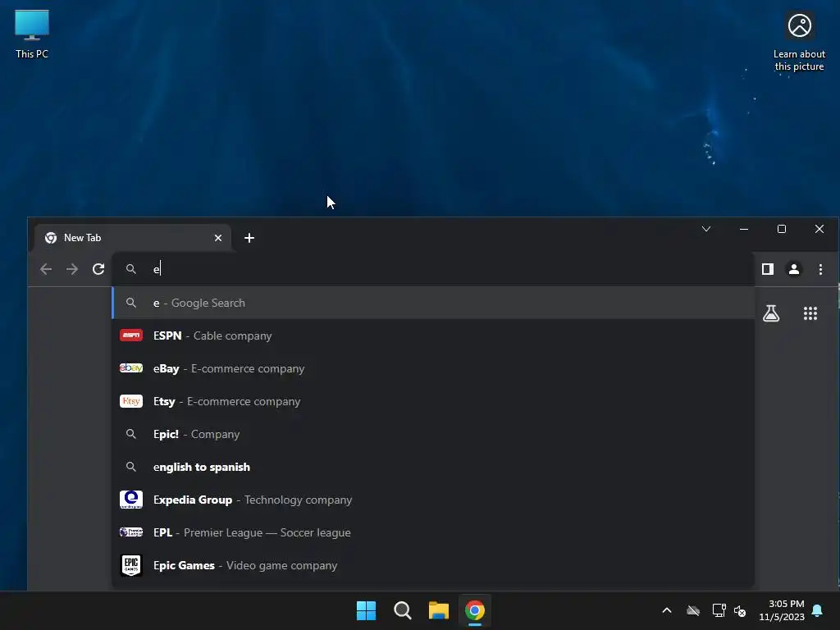Choose the Epic! company suggestion
Viewport: 840px width, 630px height.
[x=433, y=434]
